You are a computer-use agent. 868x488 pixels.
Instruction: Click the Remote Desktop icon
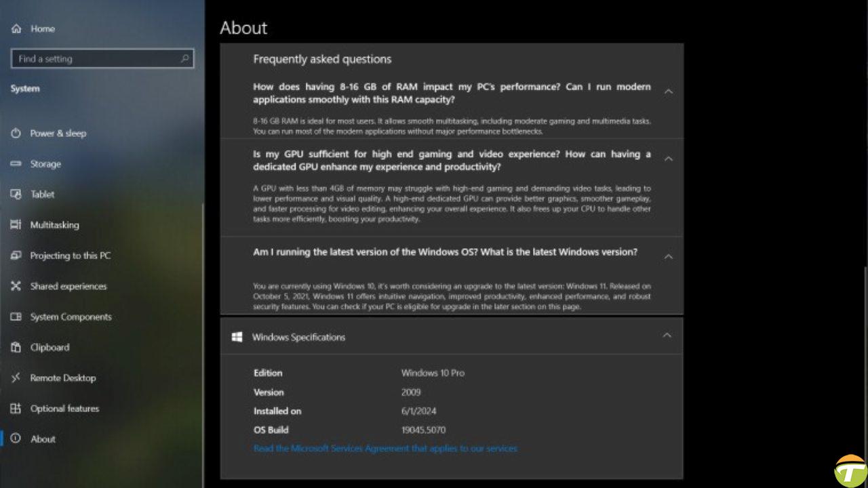(x=16, y=378)
